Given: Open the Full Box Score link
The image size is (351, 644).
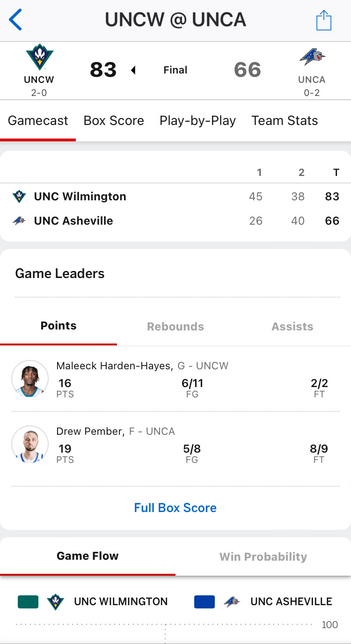Looking at the screenshot, I should pyautogui.click(x=175, y=508).
